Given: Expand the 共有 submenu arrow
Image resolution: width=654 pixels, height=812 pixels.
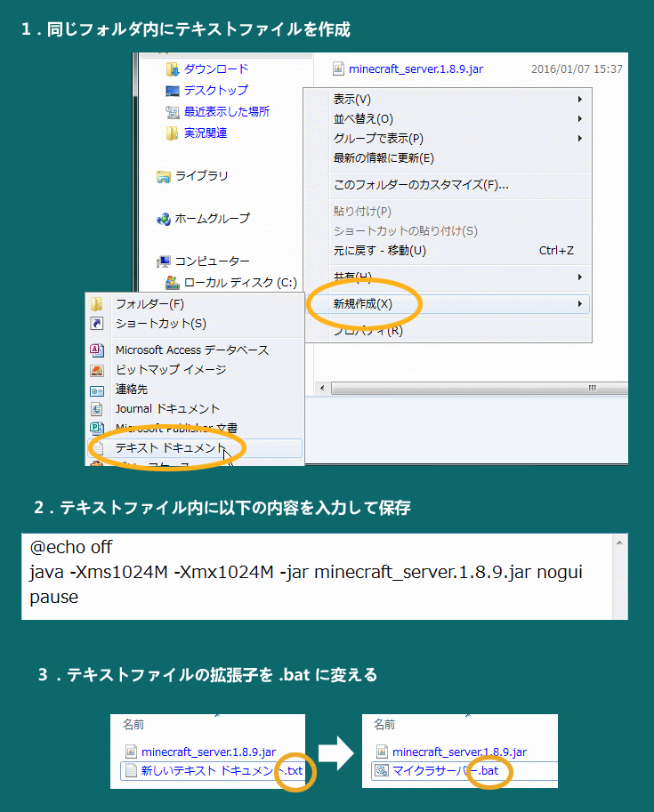Looking at the screenshot, I should point(580,277).
